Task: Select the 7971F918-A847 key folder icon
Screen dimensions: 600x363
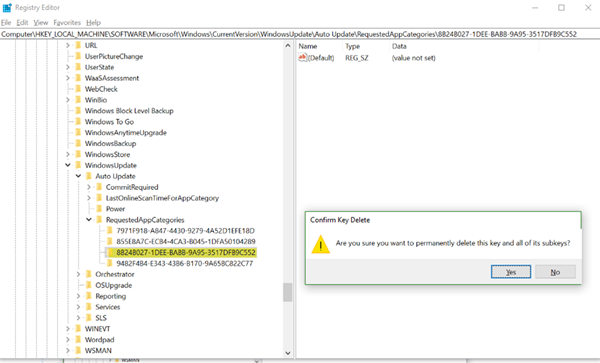Action: coord(110,230)
